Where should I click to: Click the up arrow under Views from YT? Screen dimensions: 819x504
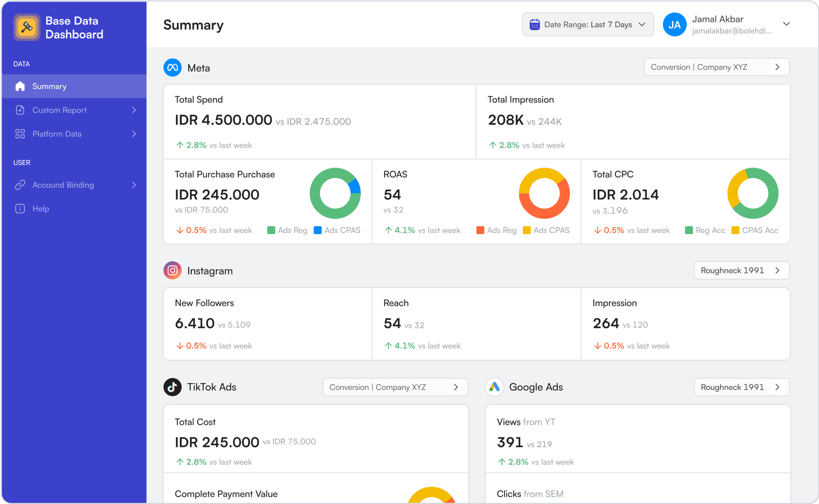point(502,462)
